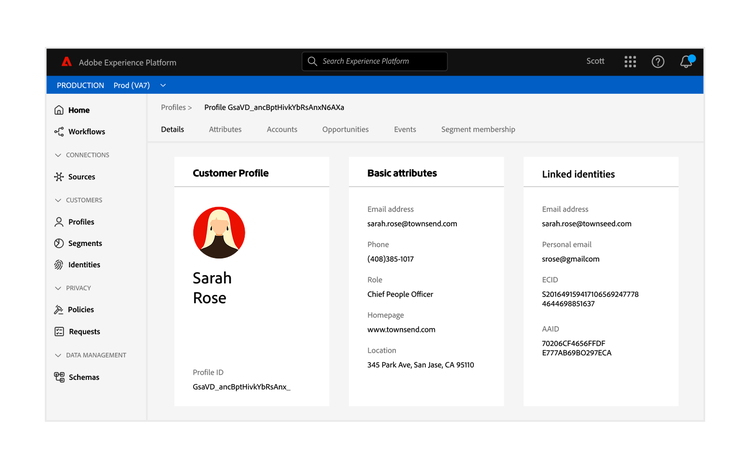Collapse the CONNECTIONS section chevron
Screen dimensions: 750x469
pos(58,155)
